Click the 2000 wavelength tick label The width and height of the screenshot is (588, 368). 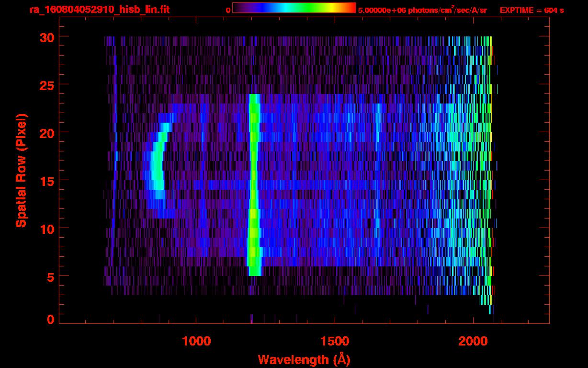(x=473, y=341)
